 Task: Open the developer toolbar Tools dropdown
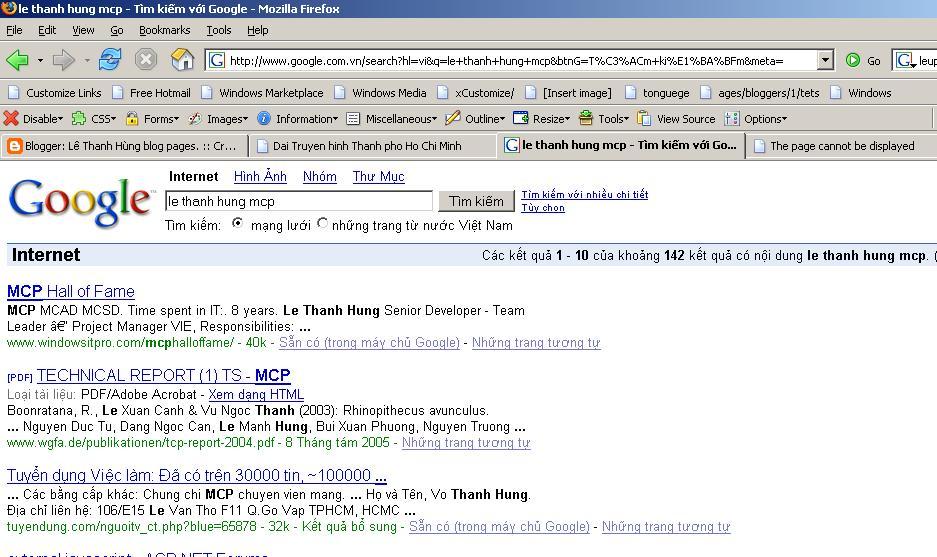click(604, 119)
